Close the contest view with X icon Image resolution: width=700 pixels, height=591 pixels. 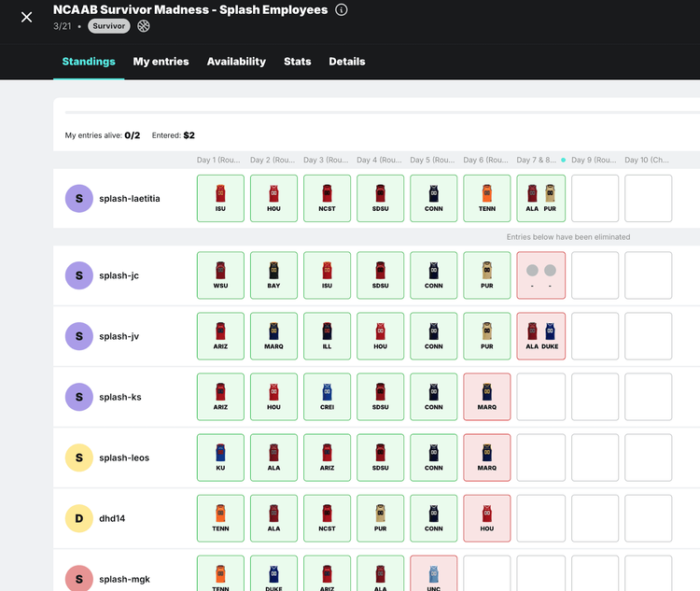point(26,17)
